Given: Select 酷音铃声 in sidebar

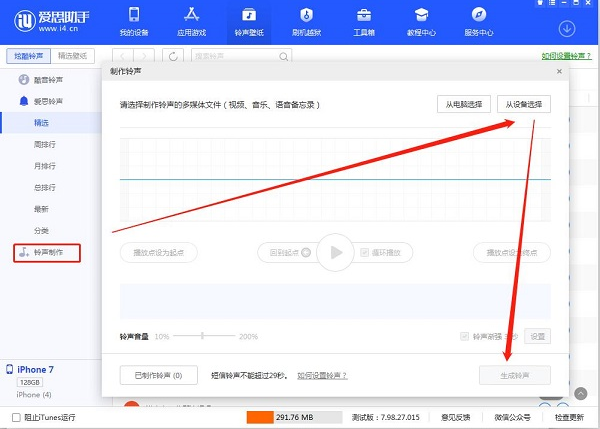Looking at the screenshot, I should click(41, 80).
